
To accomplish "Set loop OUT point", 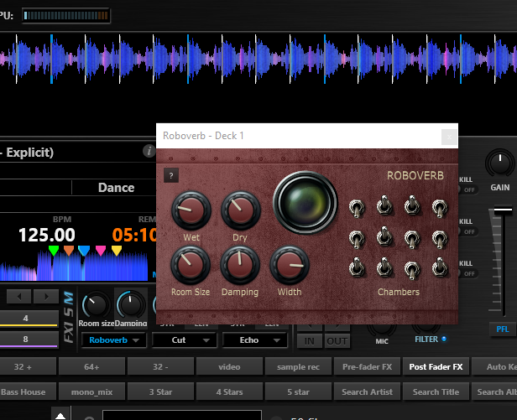I will [337, 341].
